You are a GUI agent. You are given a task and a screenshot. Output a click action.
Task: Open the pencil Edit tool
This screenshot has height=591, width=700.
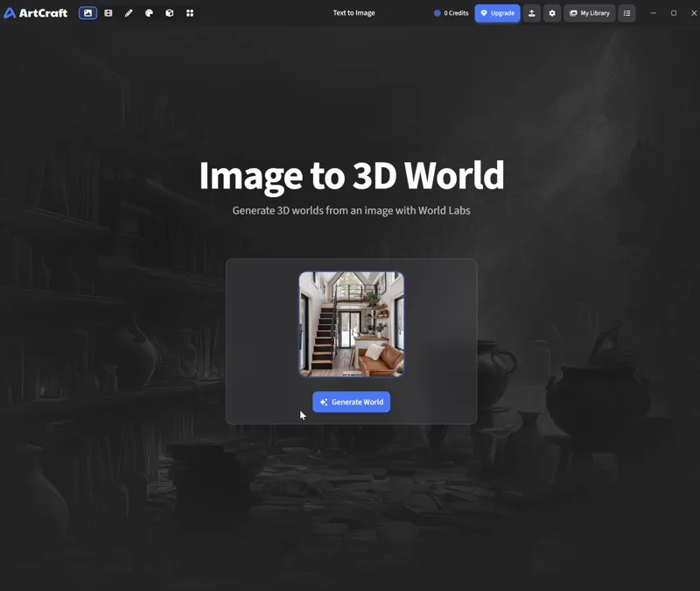(x=129, y=13)
